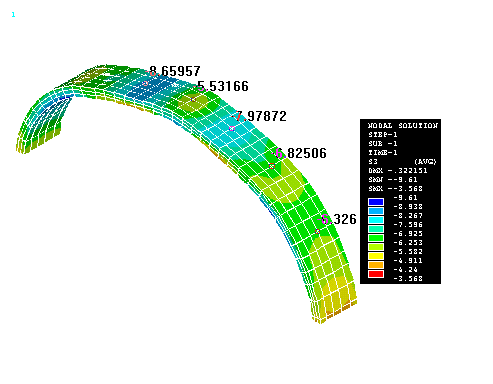
Task: Select the cyan legend color swatch
Action: tap(376, 220)
